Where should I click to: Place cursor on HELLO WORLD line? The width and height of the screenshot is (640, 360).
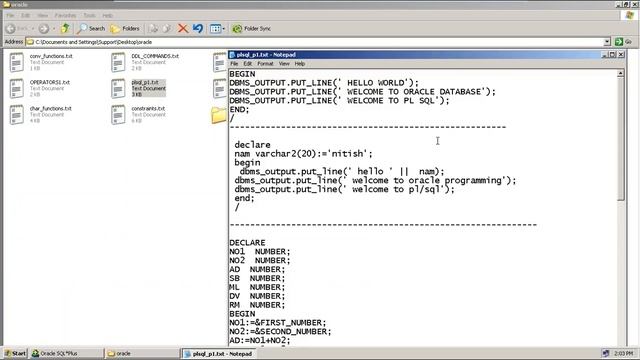(x=324, y=83)
